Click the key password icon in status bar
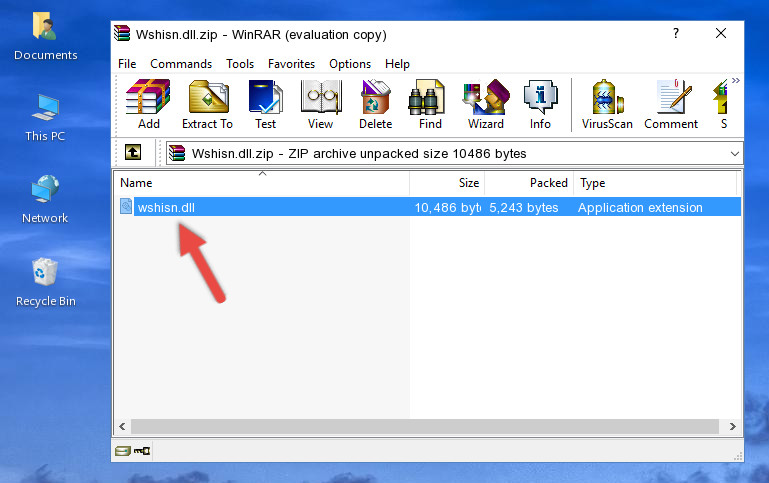Image resolution: width=769 pixels, height=483 pixels. (x=142, y=450)
